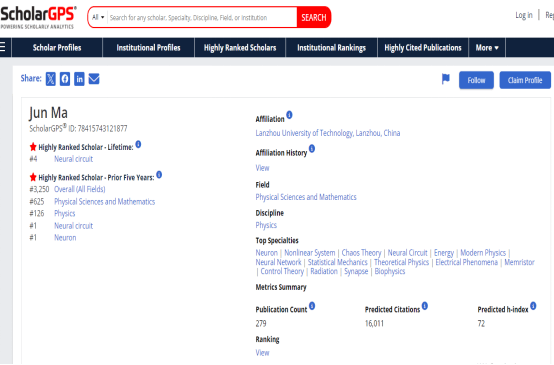Viewport: 554px width, 365px height.
Task: Click the Claim Profile button
Action: pos(525,80)
